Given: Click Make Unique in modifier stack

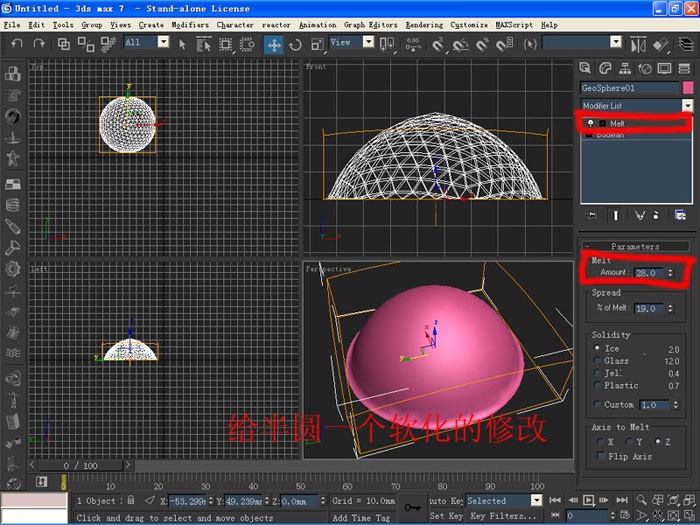Looking at the screenshot, I should pyautogui.click(x=640, y=216).
